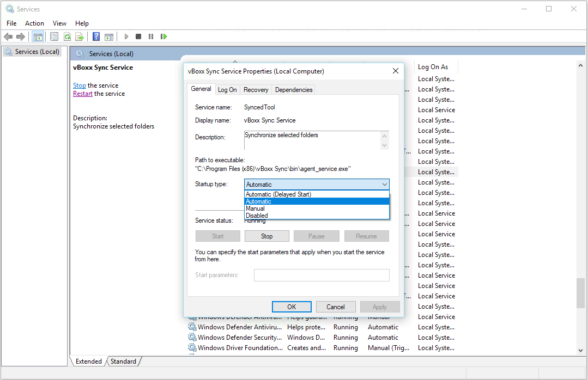Click the Forward arrow toolbar icon
The width and height of the screenshot is (588, 380).
tap(21, 36)
